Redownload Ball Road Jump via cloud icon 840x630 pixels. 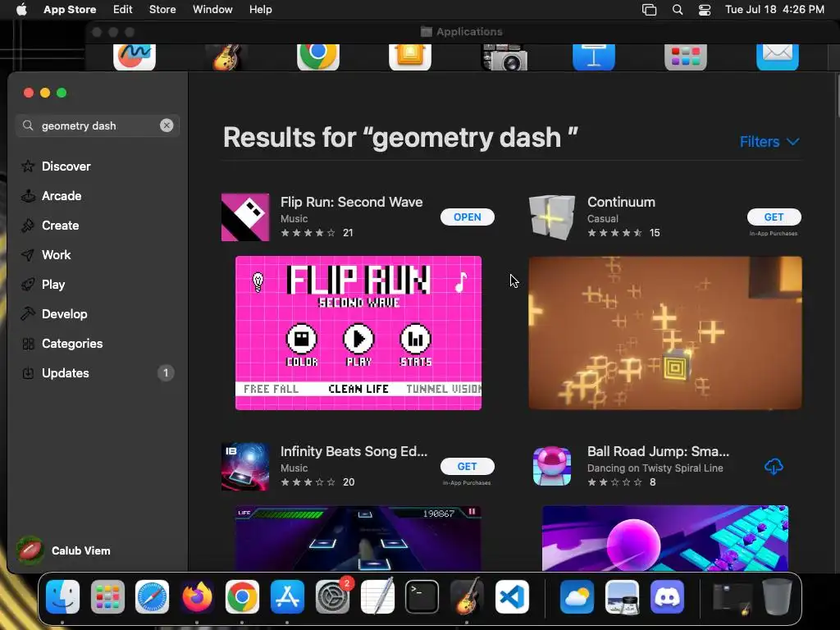[x=774, y=466]
